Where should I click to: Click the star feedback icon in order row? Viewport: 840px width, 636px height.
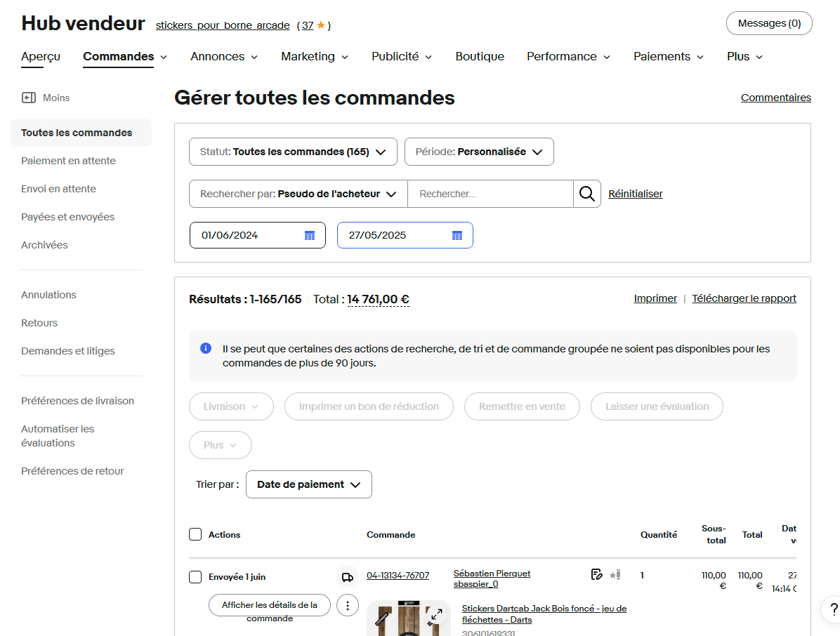615,575
